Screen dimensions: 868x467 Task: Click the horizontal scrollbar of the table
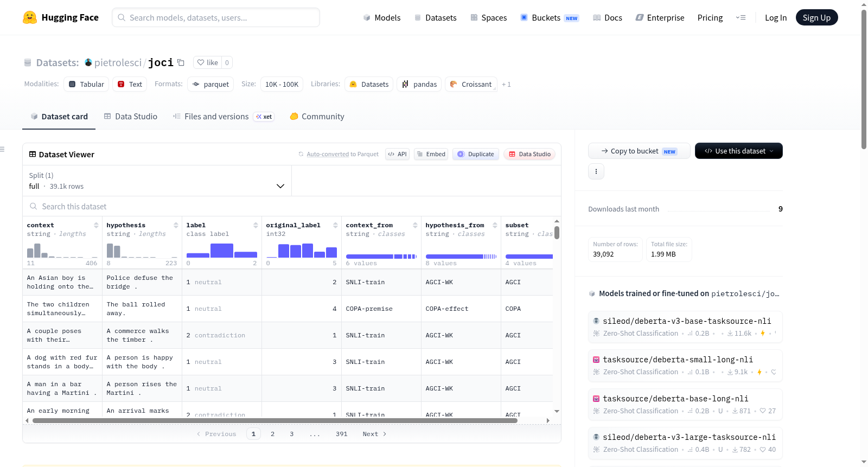[289, 420]
